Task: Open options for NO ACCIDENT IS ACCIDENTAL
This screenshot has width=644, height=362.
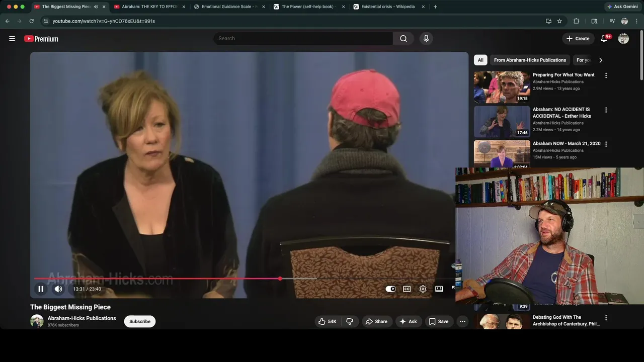Action: (606, 110)
